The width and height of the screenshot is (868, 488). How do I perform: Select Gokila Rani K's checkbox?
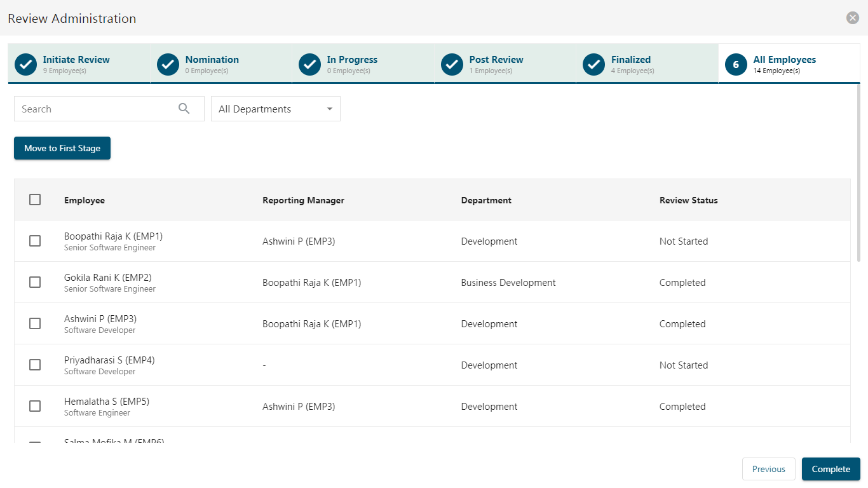(x=35, y=282)
